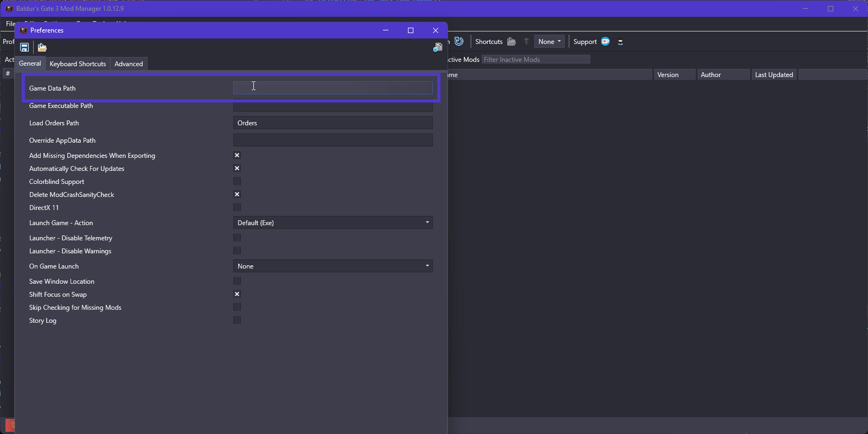The height and width of the screenshot is (434, 868).
Task: Open the Keyboard Shortcuts tab
Action: pyautogui.click(x=78, y=64)
